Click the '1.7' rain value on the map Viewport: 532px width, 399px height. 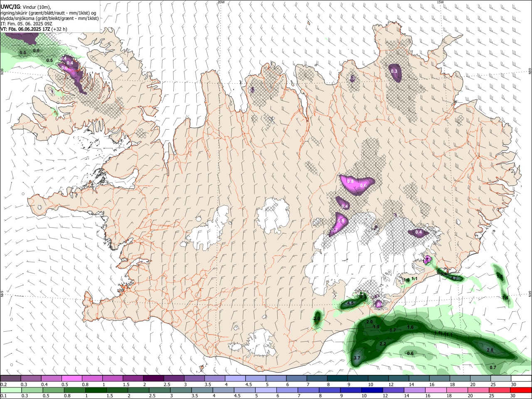point(393,330)
